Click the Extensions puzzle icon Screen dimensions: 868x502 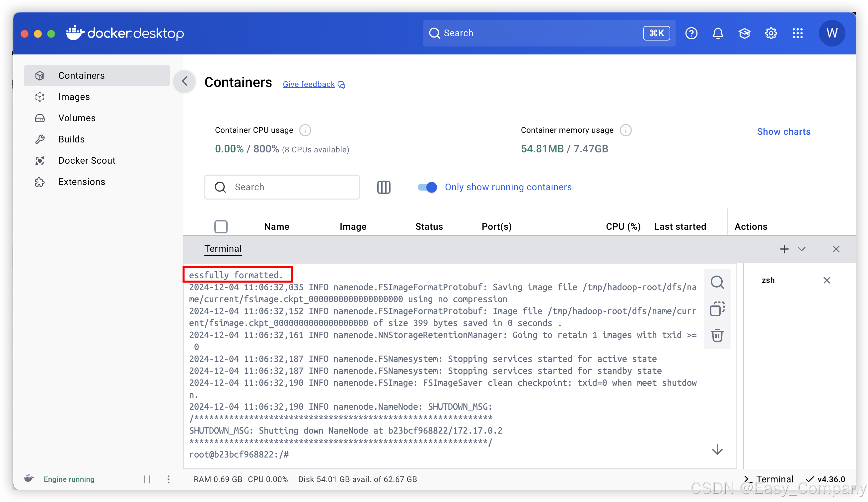point(40,182)
